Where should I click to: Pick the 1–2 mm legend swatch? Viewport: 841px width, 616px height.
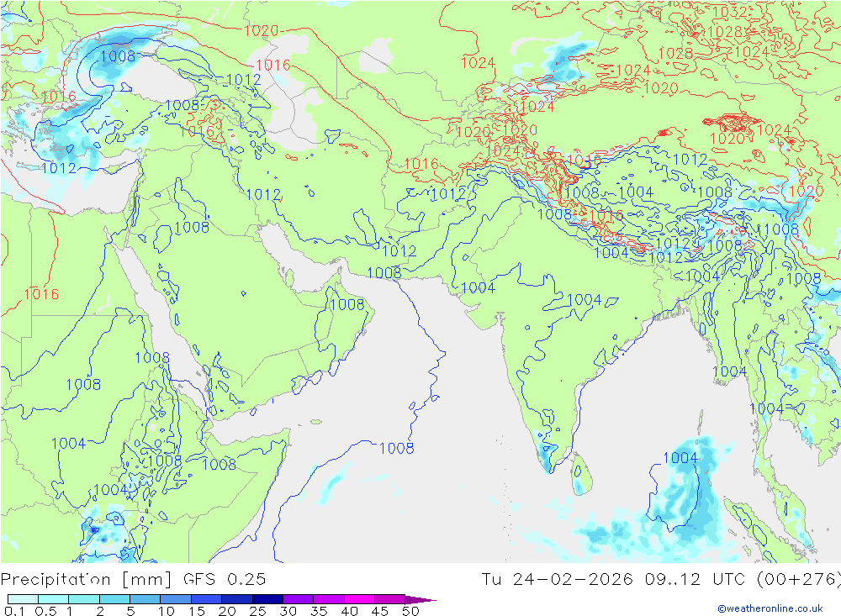pos(84,599)
